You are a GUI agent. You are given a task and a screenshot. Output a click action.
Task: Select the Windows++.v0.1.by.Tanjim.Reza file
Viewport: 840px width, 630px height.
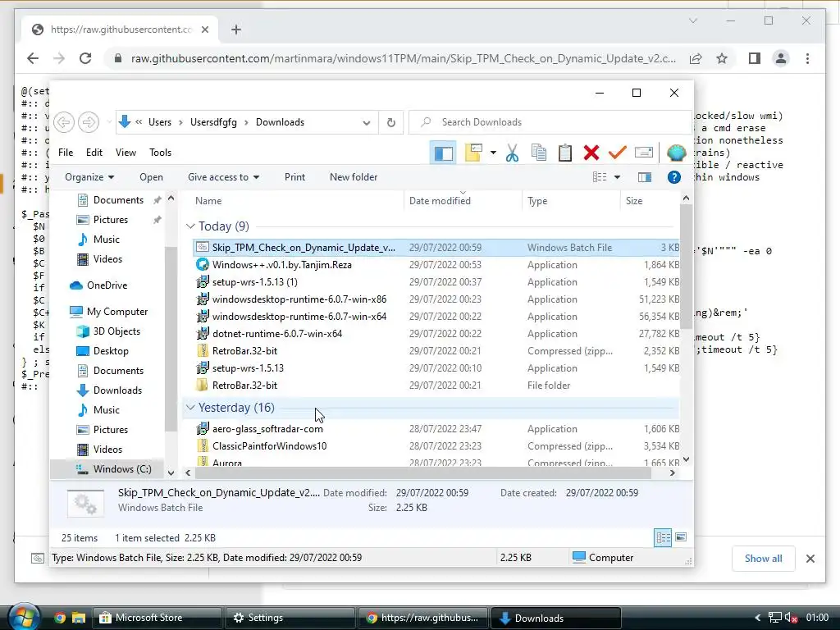(436, 265)
